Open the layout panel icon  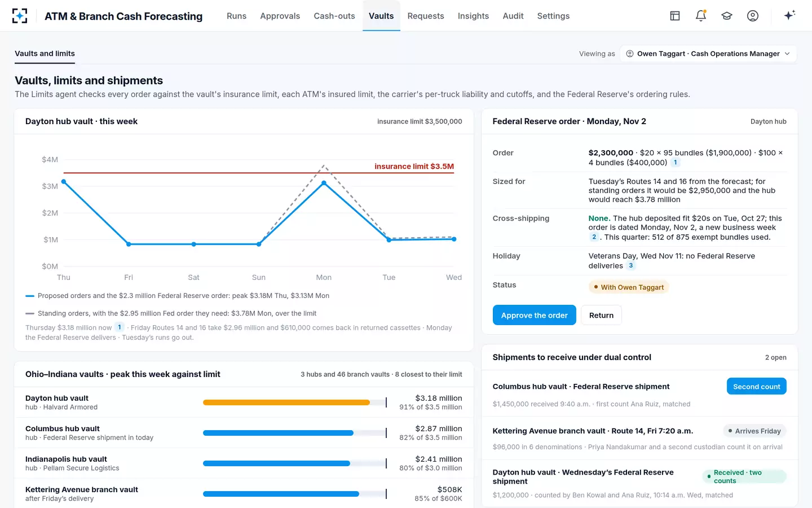click(675, 16)
